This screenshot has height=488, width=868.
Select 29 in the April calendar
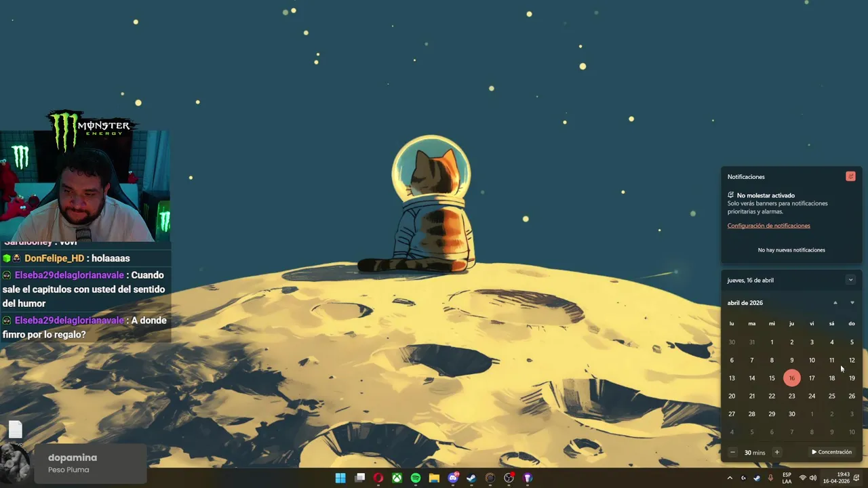pos(772,414)
